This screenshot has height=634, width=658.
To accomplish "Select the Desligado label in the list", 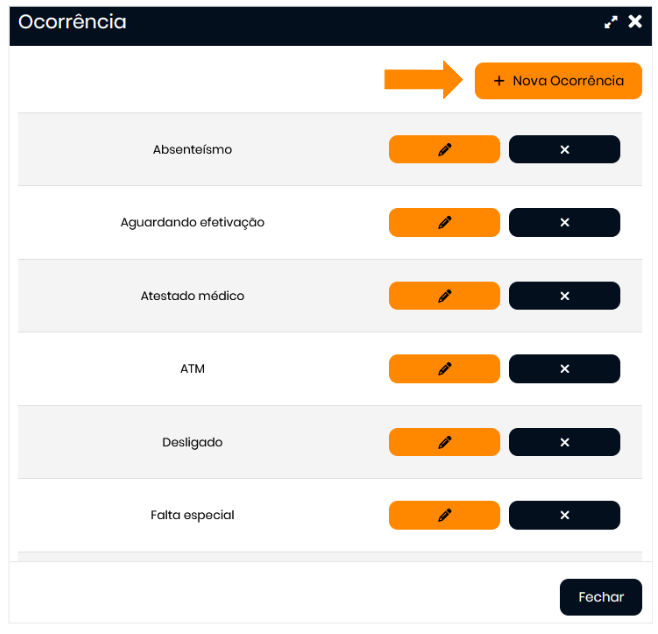I will coord(192,442).
